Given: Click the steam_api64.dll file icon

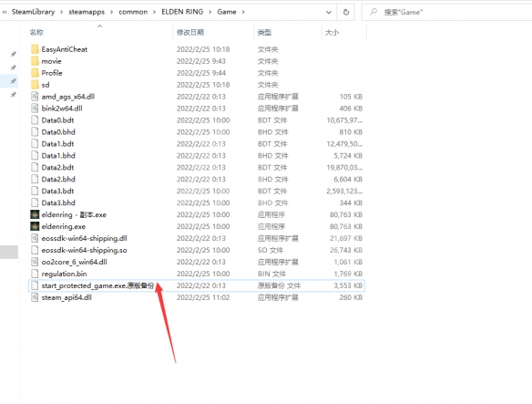Looking at the screenshot, I should (35, 297).
